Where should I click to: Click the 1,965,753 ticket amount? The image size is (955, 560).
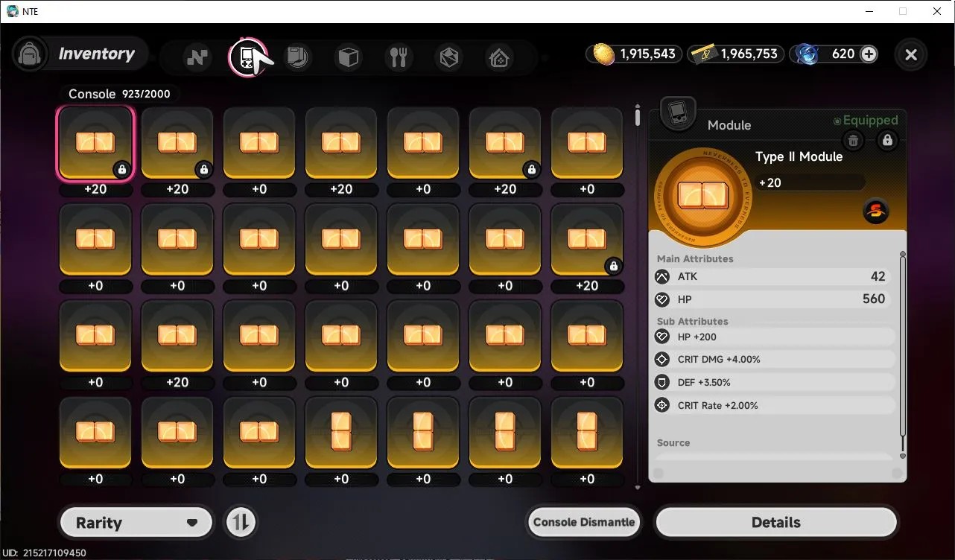point(749,54)
